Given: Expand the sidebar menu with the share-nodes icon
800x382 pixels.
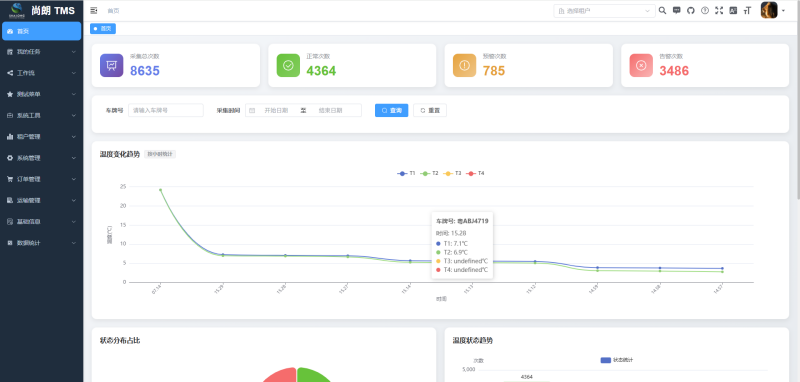Looking at the screenshot, I should pyautogui.click(x=41, y=73).
